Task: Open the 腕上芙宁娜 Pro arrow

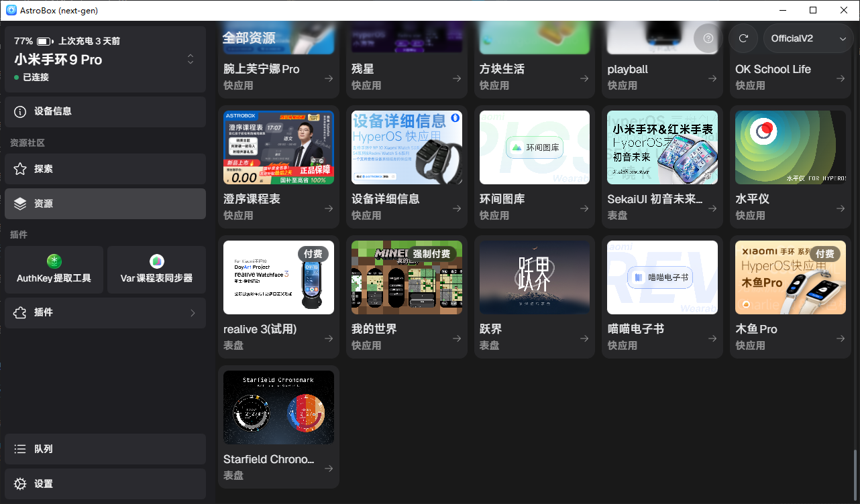Action: 329,78
